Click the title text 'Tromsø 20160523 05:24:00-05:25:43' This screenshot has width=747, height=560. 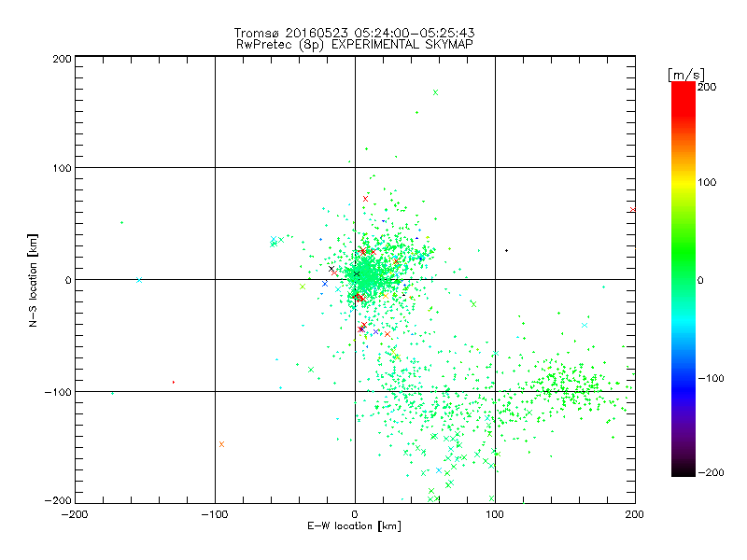coord(354,33)
